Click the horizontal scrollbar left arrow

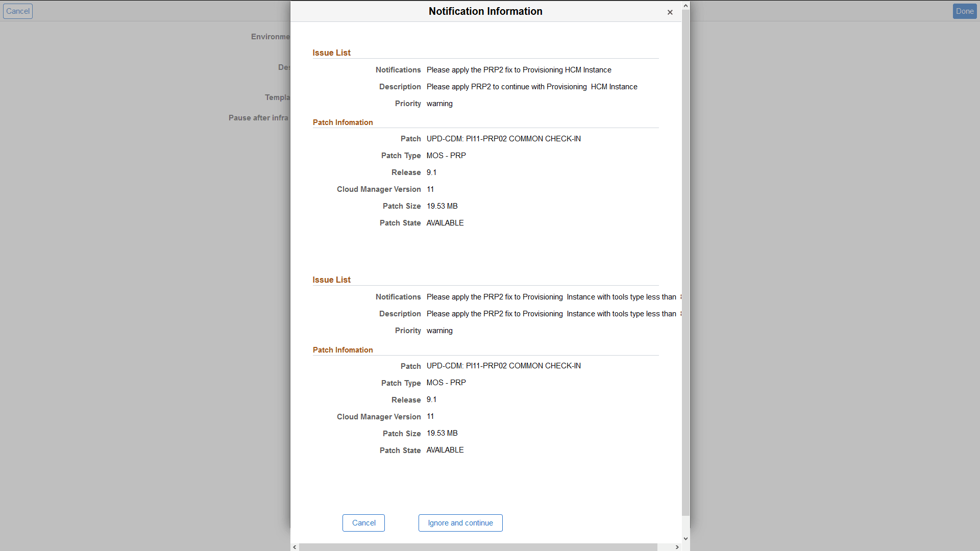pyautogui.click(x=295, y=547)
